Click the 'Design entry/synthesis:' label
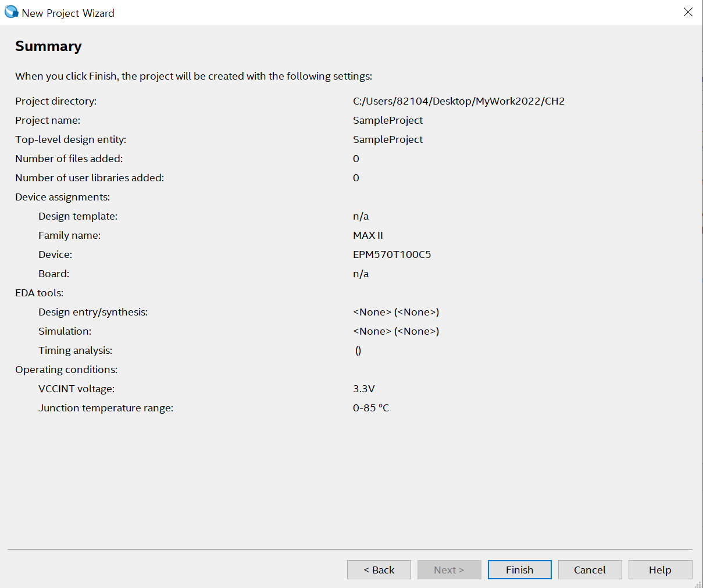 (x=93, y=312)
